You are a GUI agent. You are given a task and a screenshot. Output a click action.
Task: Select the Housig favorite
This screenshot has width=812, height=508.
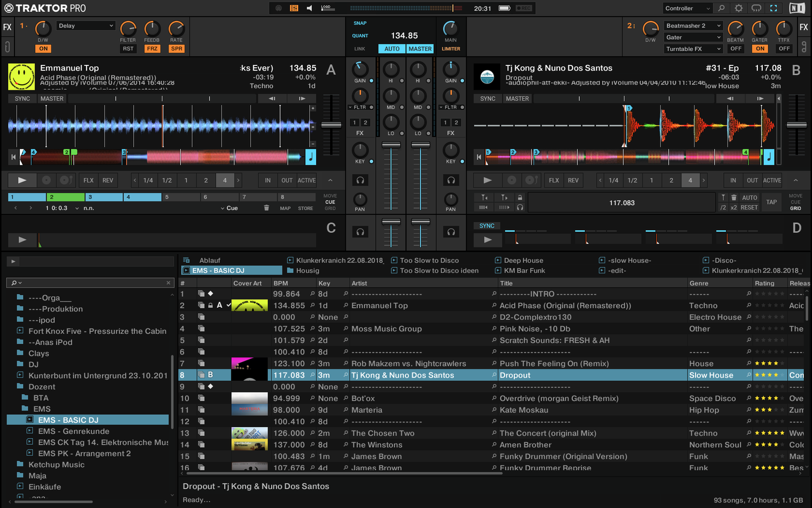[x=303, y=271]
